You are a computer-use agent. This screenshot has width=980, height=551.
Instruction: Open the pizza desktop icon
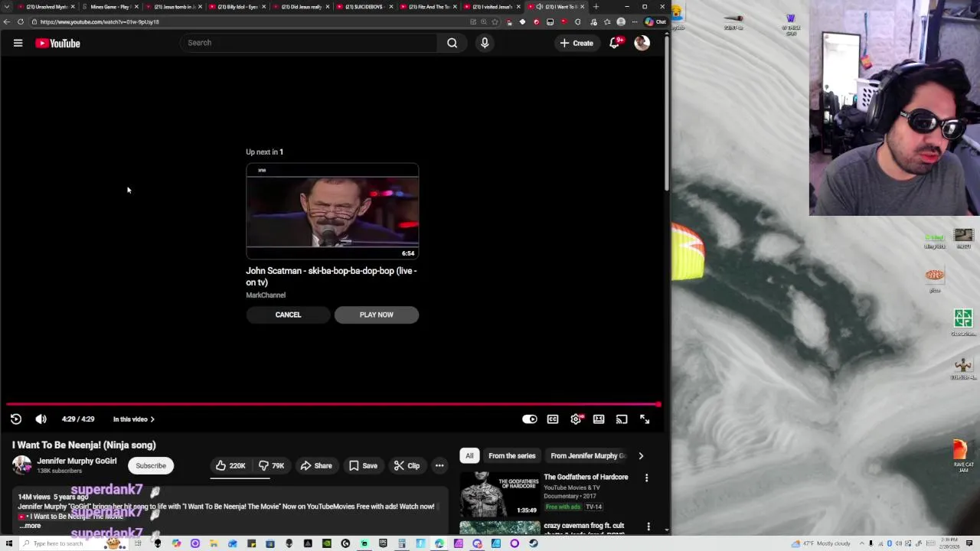[935, 279]
